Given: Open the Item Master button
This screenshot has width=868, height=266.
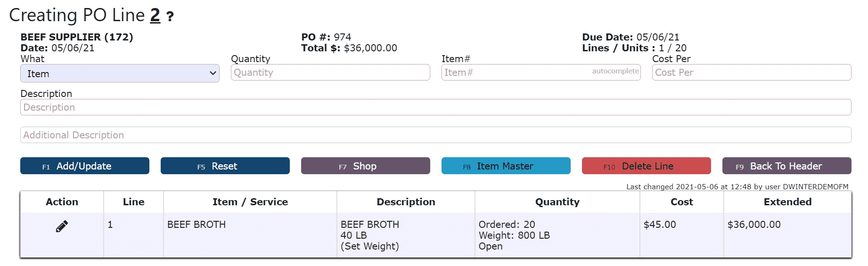Looking at the screenshot, I should [x=506, y=166].
